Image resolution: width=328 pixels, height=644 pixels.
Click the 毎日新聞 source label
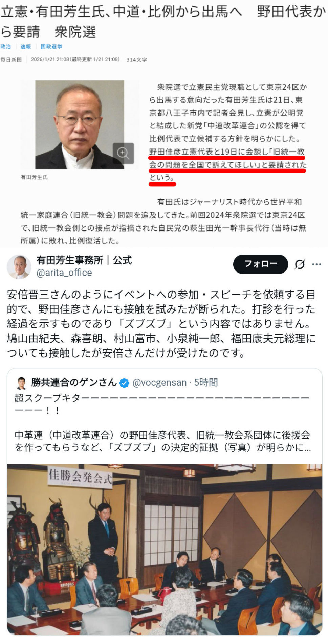[x=11, y=60]
